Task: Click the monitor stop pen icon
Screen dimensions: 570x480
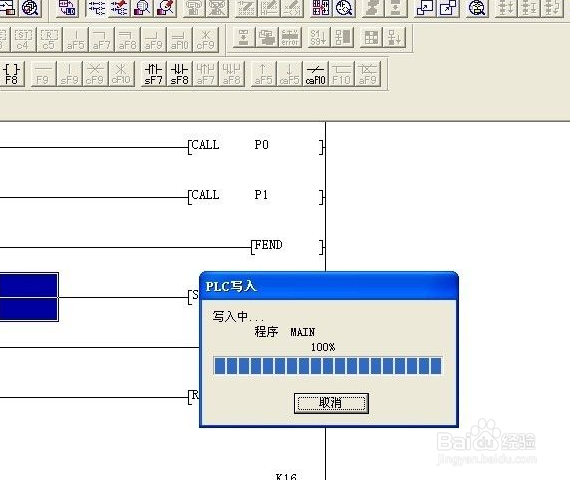Action: [165, 8]
